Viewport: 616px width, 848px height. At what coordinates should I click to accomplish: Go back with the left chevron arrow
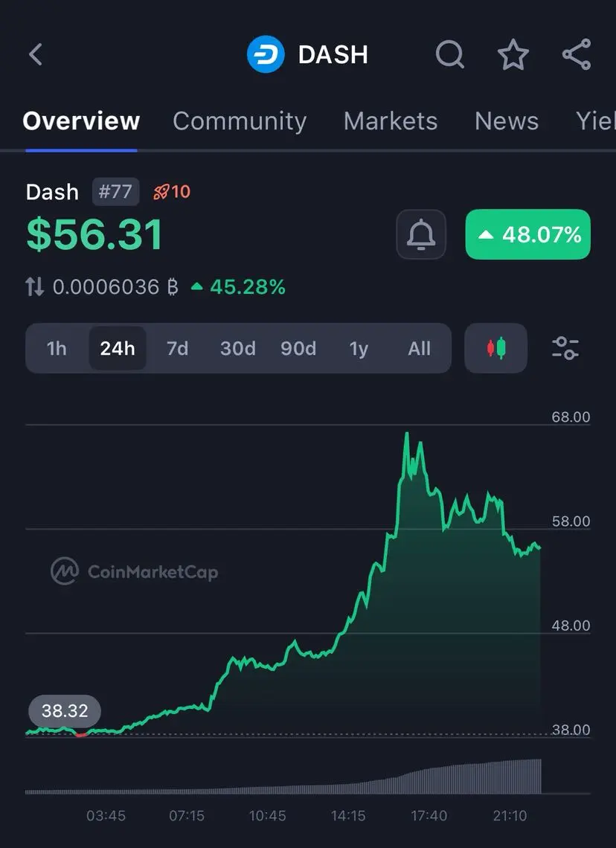[x=36, y=54]
